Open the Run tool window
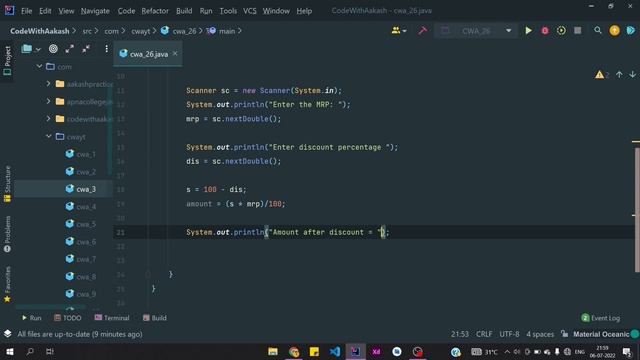 tap(31, 318)
